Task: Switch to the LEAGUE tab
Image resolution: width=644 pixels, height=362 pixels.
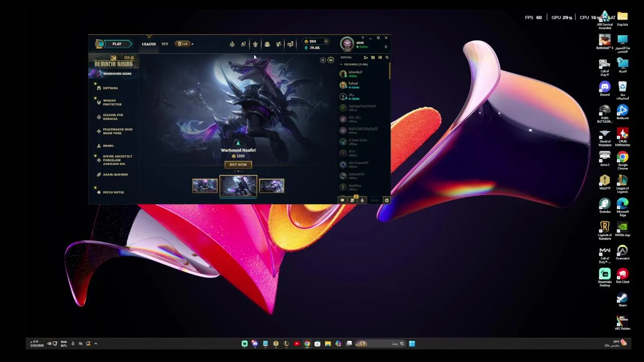Action: click(x=148, y=44)
